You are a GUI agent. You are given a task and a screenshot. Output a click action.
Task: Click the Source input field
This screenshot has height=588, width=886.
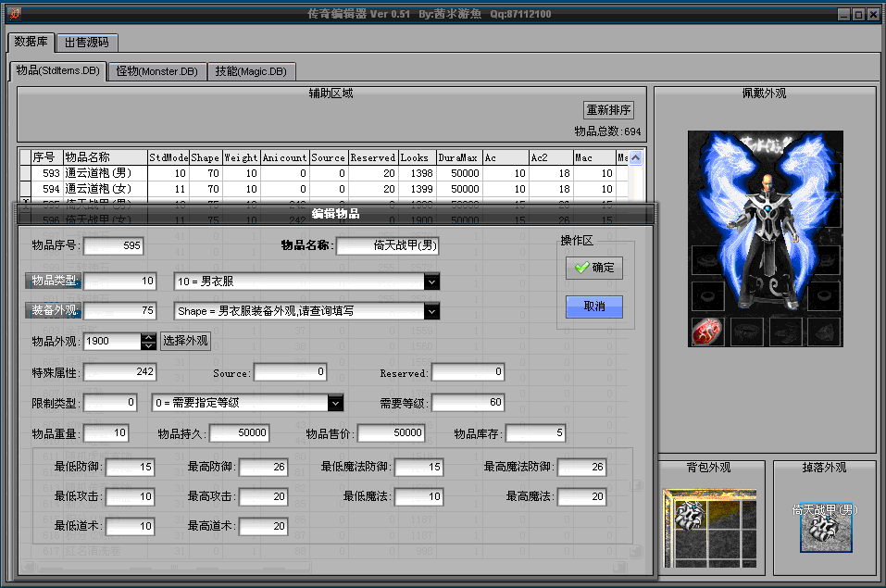click(x=291, y=371)
